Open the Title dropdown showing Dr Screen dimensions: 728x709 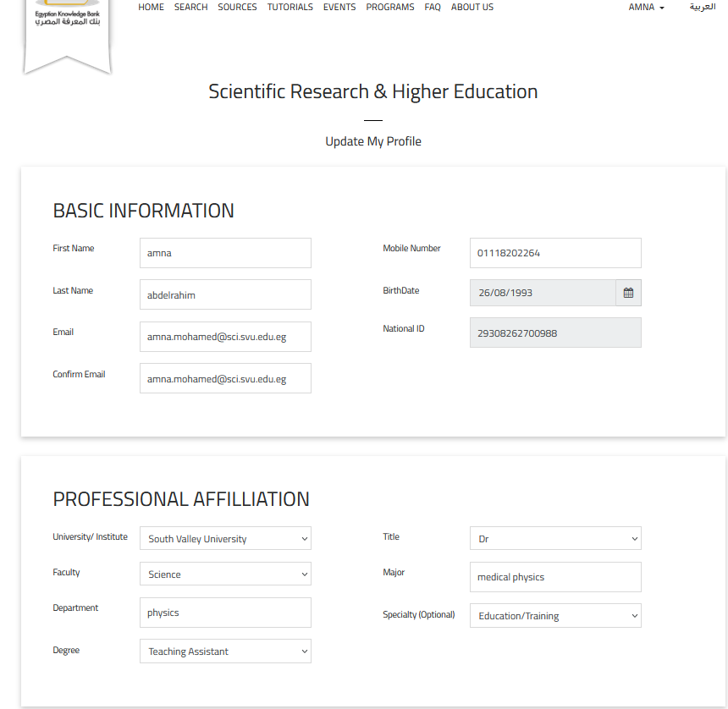(555, 539)
